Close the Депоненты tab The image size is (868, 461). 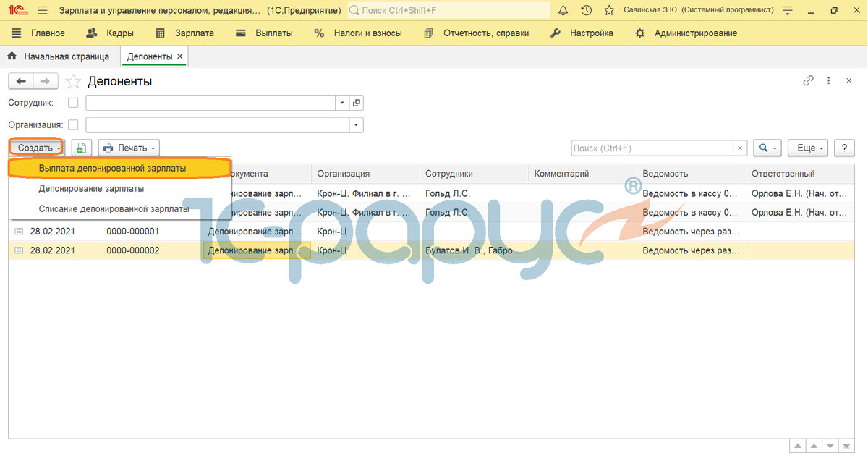[180, 56]
